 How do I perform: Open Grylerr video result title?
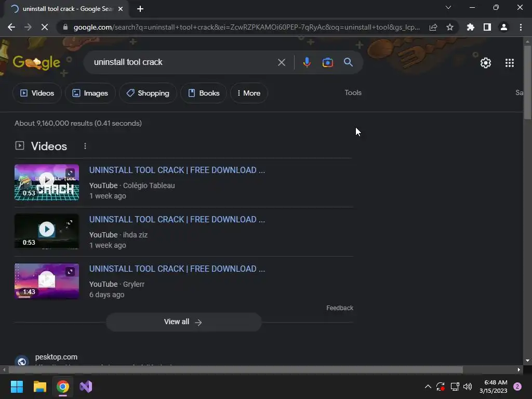pos(177,269)
